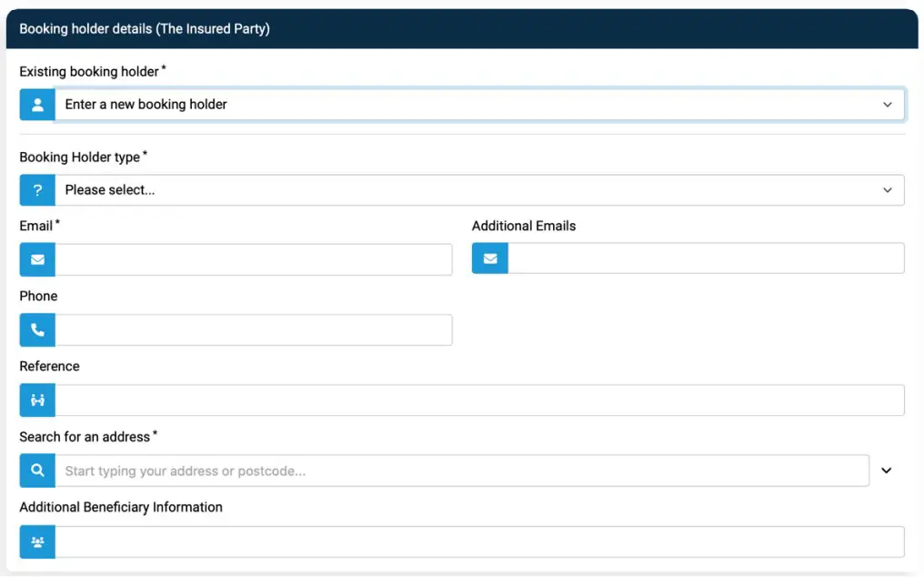Click the address search input box
Image resolution: width=924 pixels, height=578 pixels.
pos(461,471)
